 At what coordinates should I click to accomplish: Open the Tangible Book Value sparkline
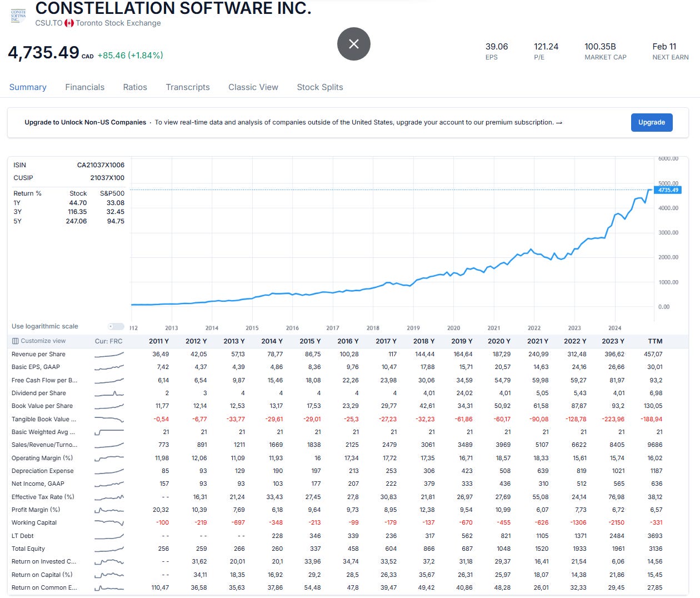tap(109, 419)
